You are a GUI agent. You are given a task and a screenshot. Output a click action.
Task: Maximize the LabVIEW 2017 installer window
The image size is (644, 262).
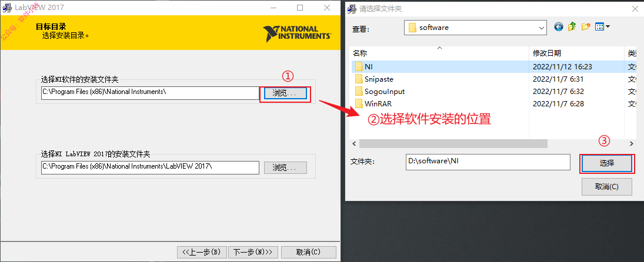(300, 8)
